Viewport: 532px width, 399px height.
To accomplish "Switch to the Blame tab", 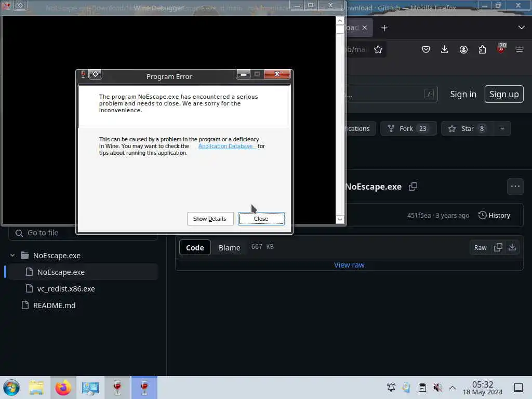I will pyautogui.click(x=229, y=248).
